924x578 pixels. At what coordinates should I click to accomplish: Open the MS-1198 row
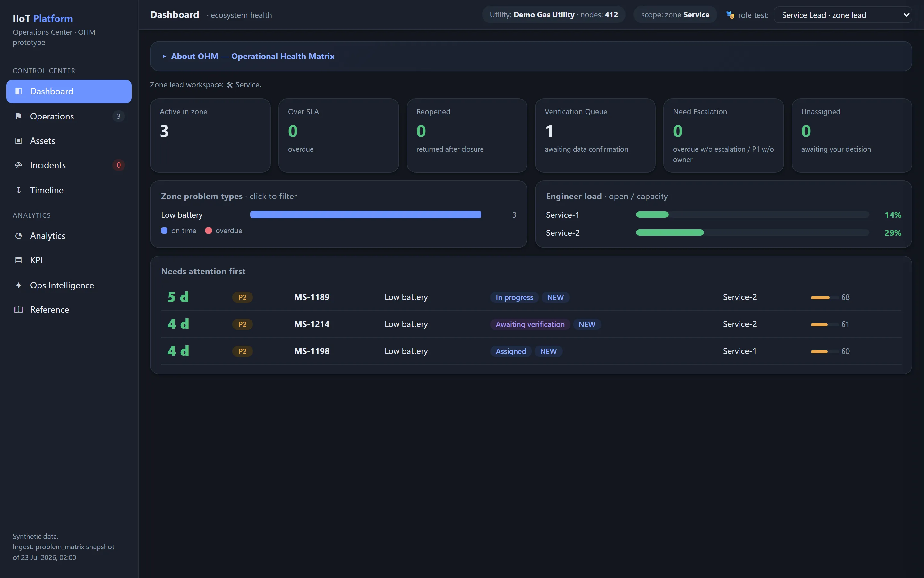click(x=531, y=351)
